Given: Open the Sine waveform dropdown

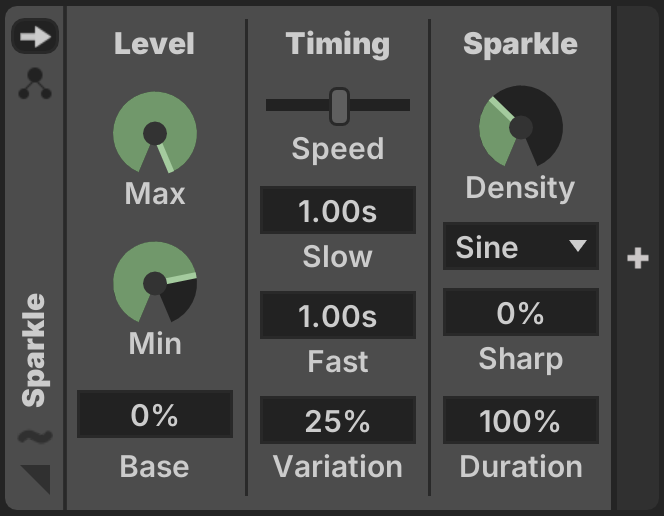Looking at the screenshot, I should (x=521, y=246).
